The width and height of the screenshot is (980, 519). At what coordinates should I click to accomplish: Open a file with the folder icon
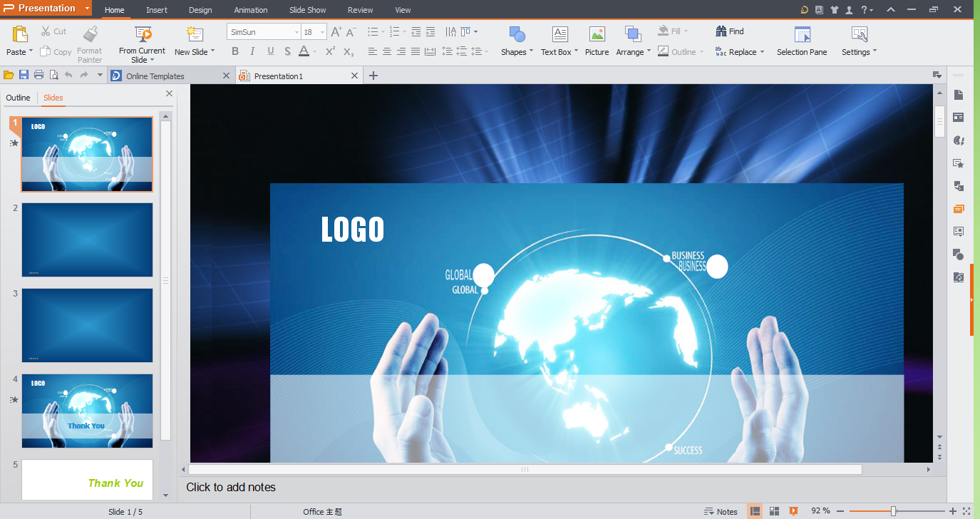click(9, 75)
